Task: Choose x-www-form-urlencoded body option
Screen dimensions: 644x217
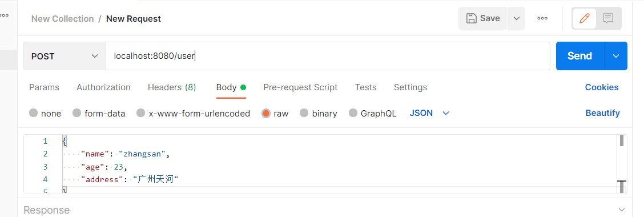Action: (194, 114)
